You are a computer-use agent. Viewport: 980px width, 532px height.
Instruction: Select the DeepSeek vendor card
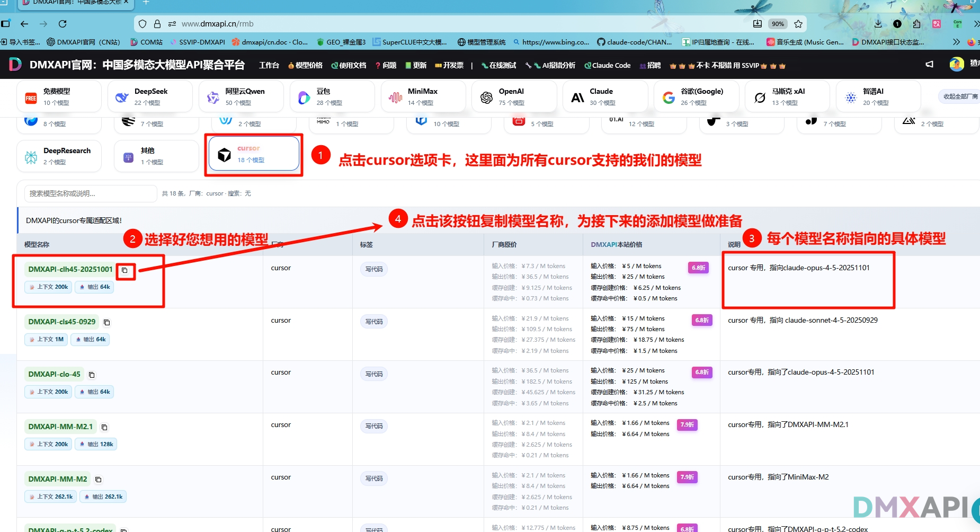coord(150,96)
